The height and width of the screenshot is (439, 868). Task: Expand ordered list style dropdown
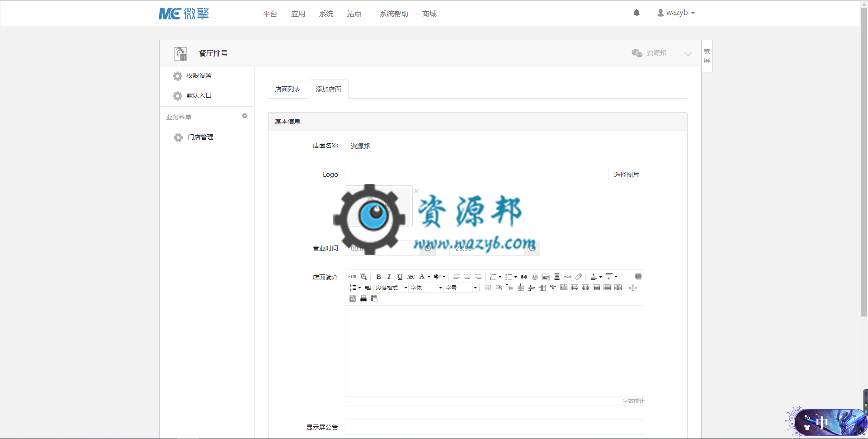[x=500, y=277]
